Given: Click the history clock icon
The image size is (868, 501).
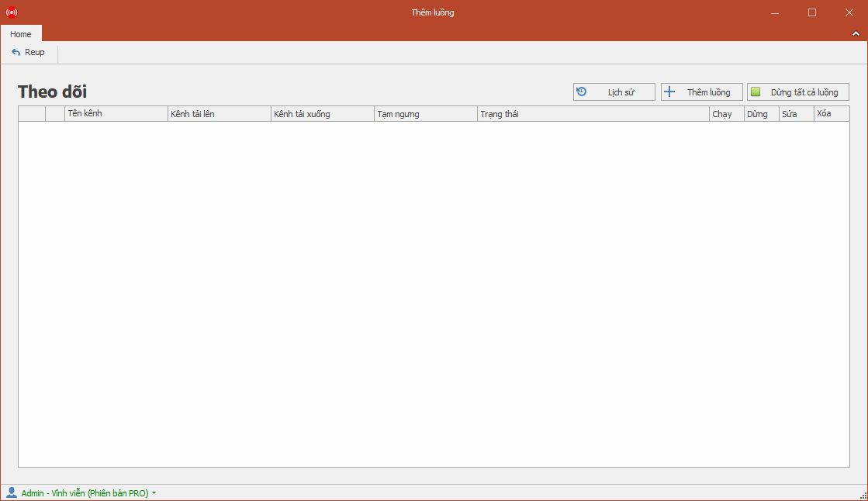Looking at the screenshot, I should pyautogui.click(x=581, y=92).
